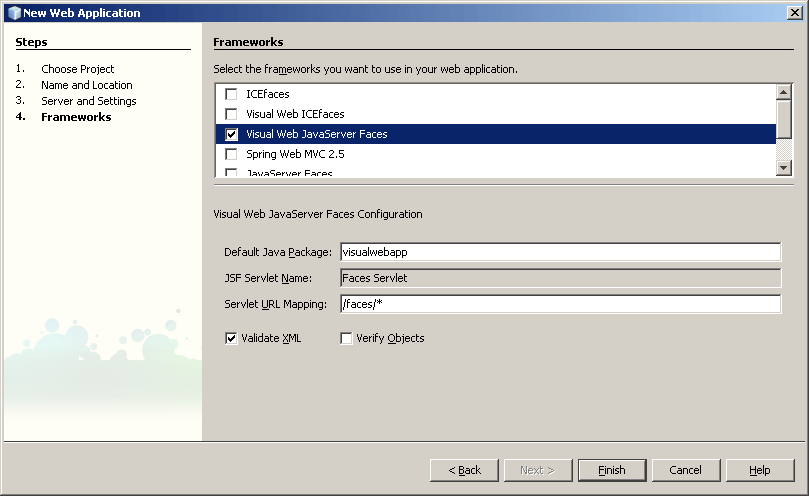
Task: Click step 2 Name and Location text
Action: (87, 85)
